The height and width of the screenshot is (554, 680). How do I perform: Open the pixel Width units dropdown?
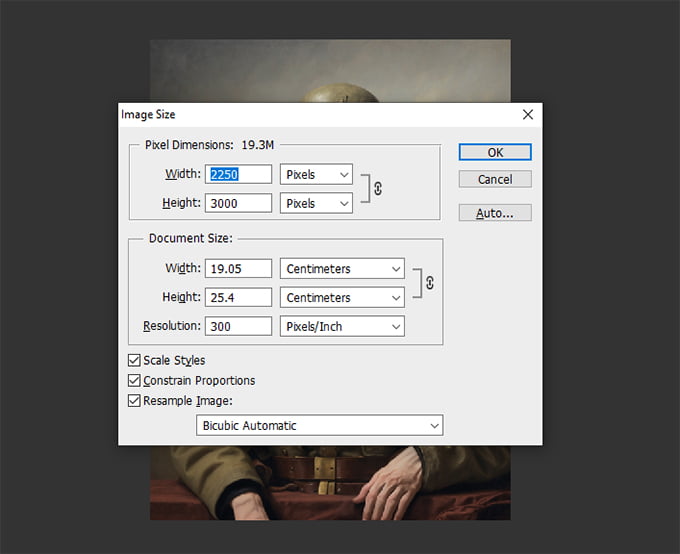click(x=316, y=174)
